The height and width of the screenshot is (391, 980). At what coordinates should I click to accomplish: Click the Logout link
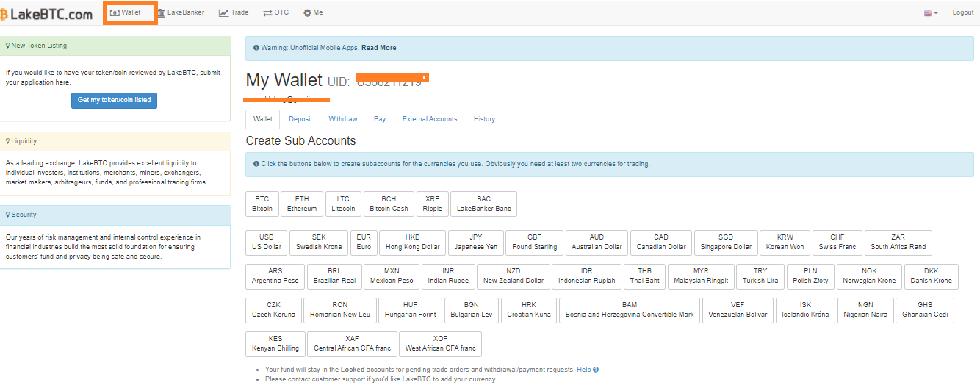click(962, 12)
